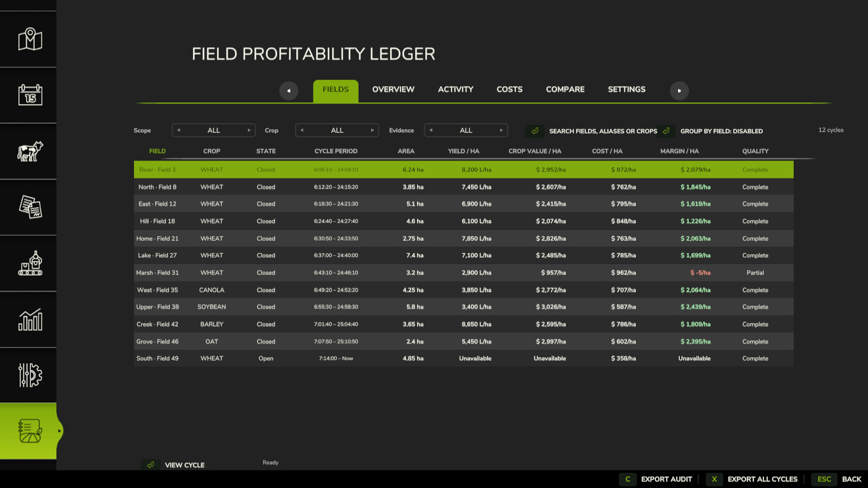The height and width of the screenshot is (488, 868).
Task: Click the CANOLA crop cell
Action: (x=212, y=290)
